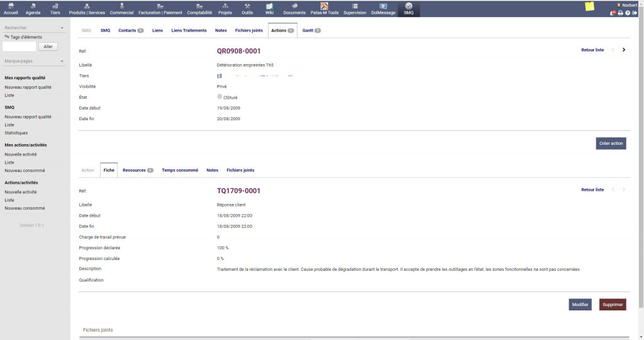The height and width of the screenshot is (340, 644).
Task: Open Nouveau rapport qualité under SMQ
Action: 28,116
